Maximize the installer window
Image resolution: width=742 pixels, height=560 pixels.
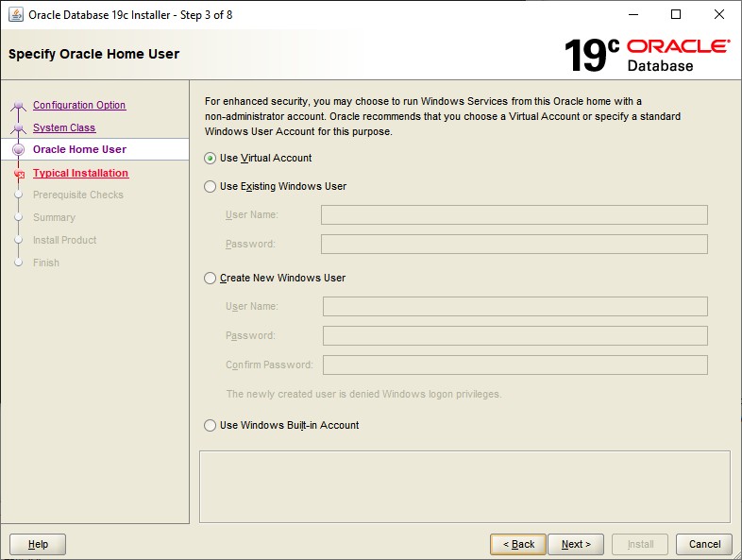(676, 15)
